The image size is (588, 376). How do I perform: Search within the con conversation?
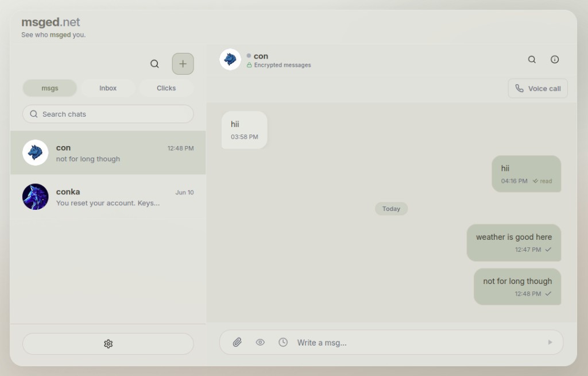pyautogui.click(x=532, y=59)
